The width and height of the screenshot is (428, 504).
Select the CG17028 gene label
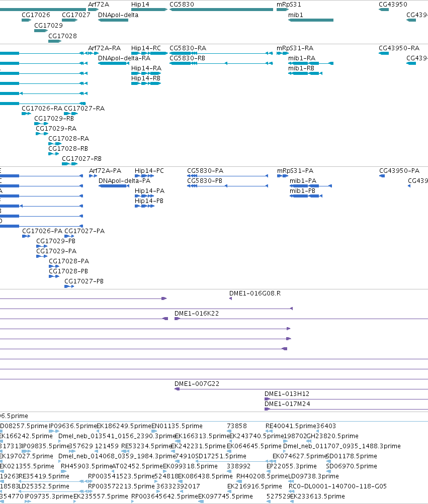point(63,36)
